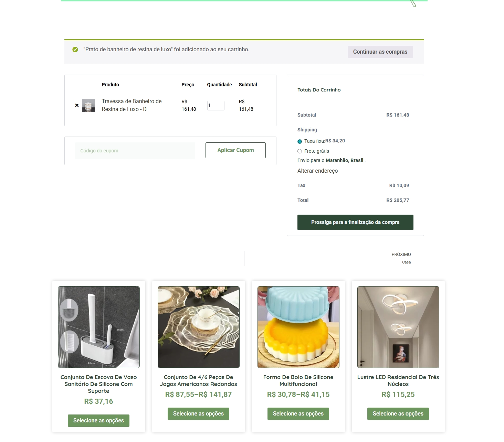Open the PRÓXIMO Casa navigation link

point(401,258)
